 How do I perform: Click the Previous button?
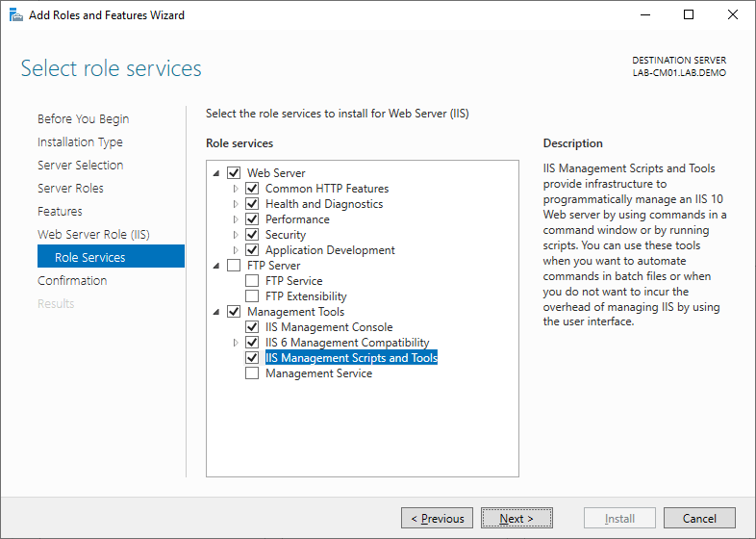pos(437,518)
